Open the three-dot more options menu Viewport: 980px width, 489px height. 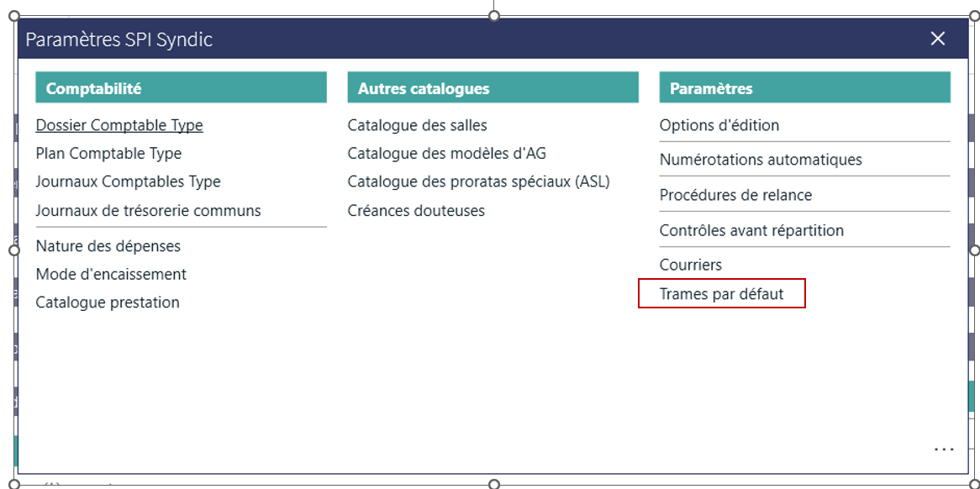944,450
